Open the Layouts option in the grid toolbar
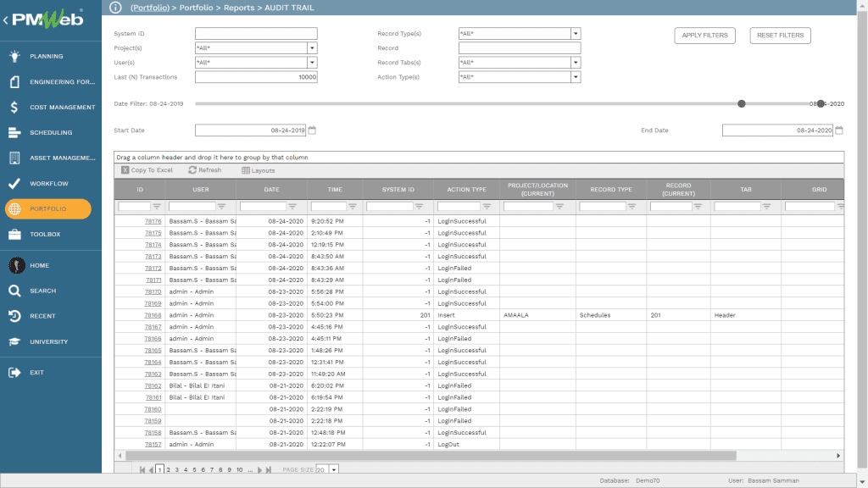Screen dimensions: 868x488 pyautogui.click(x=258, y=170)
